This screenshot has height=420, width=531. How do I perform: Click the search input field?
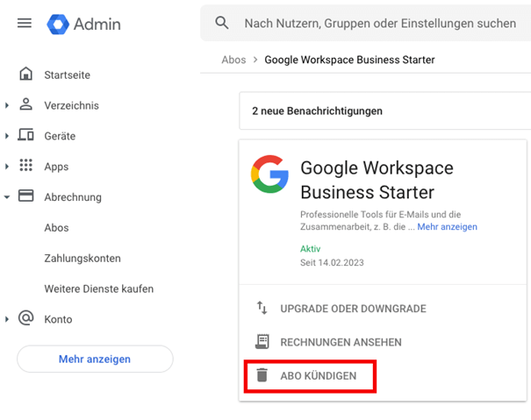click(380, 24)
